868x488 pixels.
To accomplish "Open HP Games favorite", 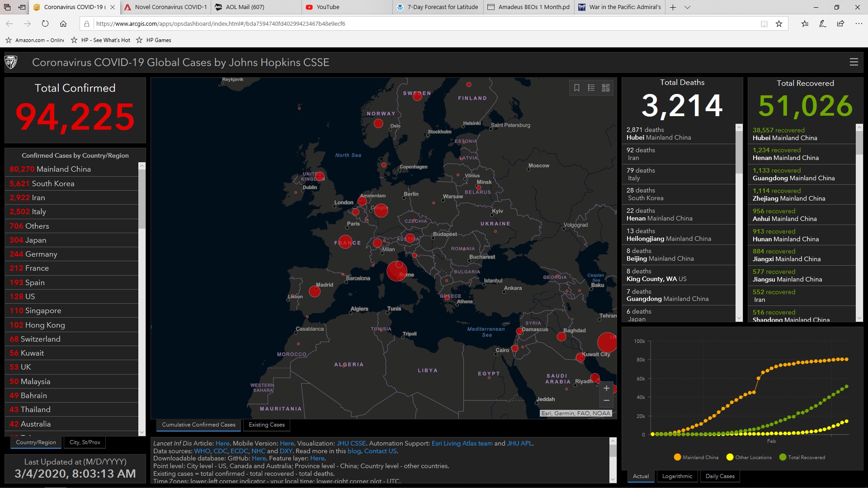I will pyautogui.click(x=153, y=40).
